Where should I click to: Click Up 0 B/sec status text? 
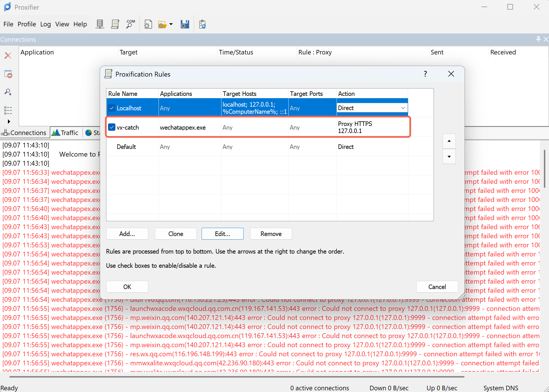(x=442, y=388)
